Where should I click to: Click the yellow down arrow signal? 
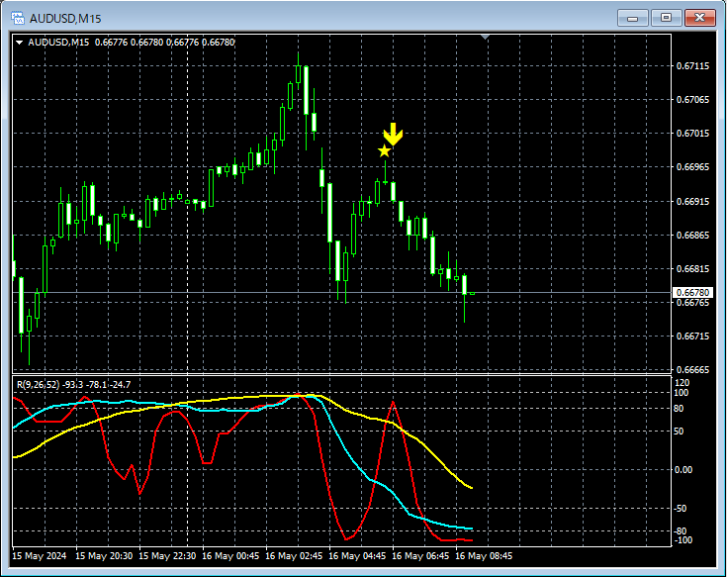(x=393, y=135)
